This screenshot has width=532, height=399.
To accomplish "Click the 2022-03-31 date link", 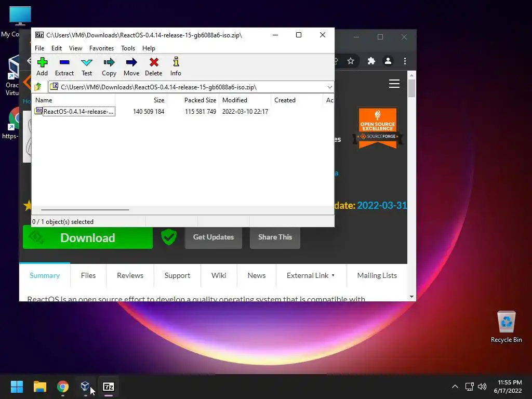I will [382, 206].
